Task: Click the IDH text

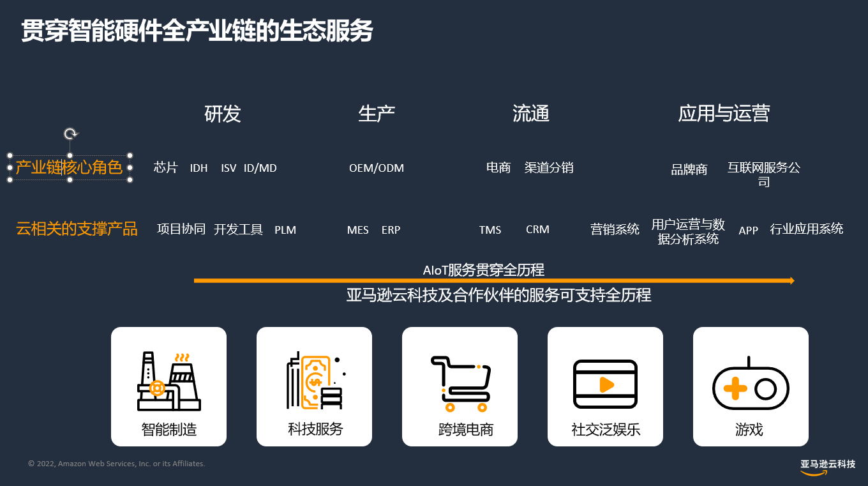Action: (x=198, y=168)
